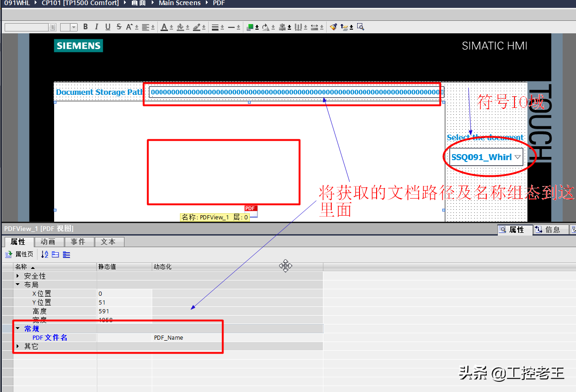Image resolution: width=576 pixels, height=392 pixels.
Task: Switch to the 文本 tab
Action: tap(109, 242)
